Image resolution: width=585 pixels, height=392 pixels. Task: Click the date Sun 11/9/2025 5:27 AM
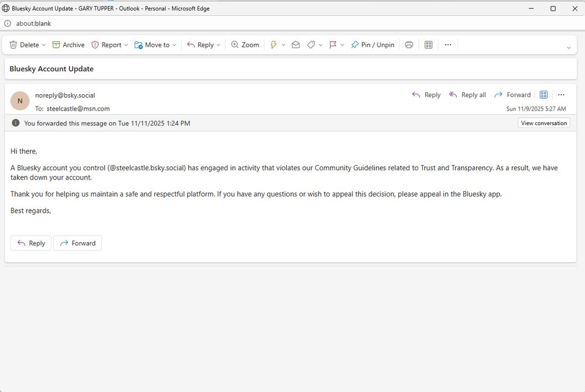tap(536, 109)
